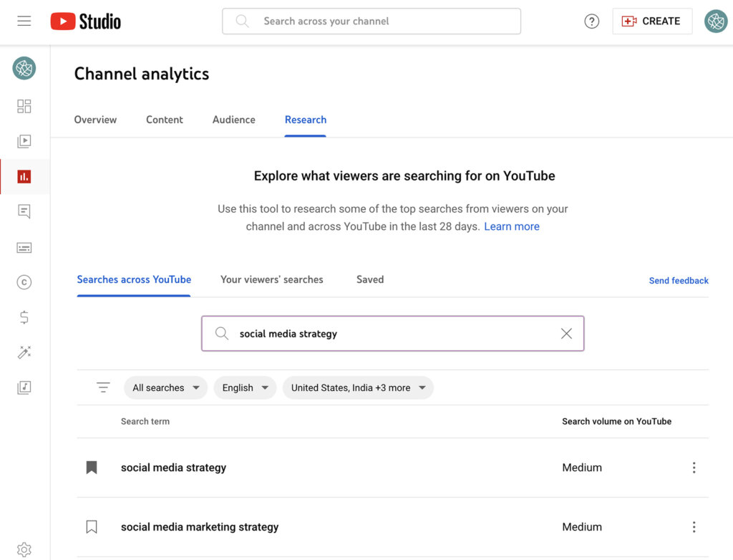
Task: Open the Subtitles section
Action: coord(24,246)
